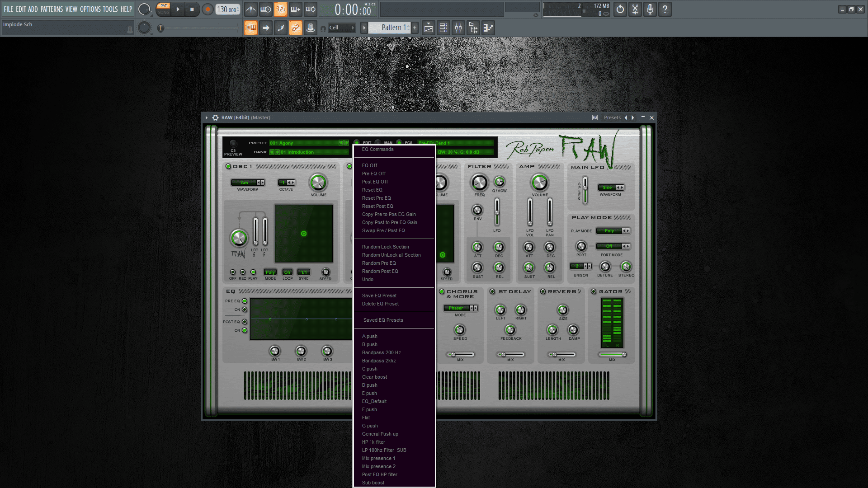Toggle loop recording icon
Screen dimensions: 868x488
[311, 9]
